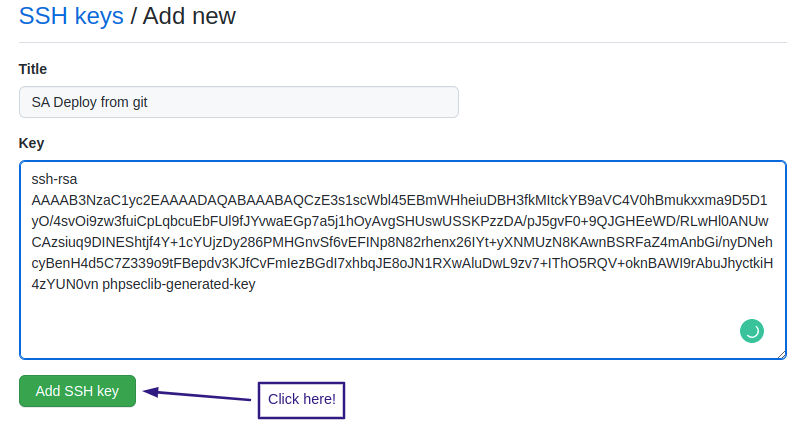802x444 pixels.
Task: Focus the Title input field
Action: [238, 102]
